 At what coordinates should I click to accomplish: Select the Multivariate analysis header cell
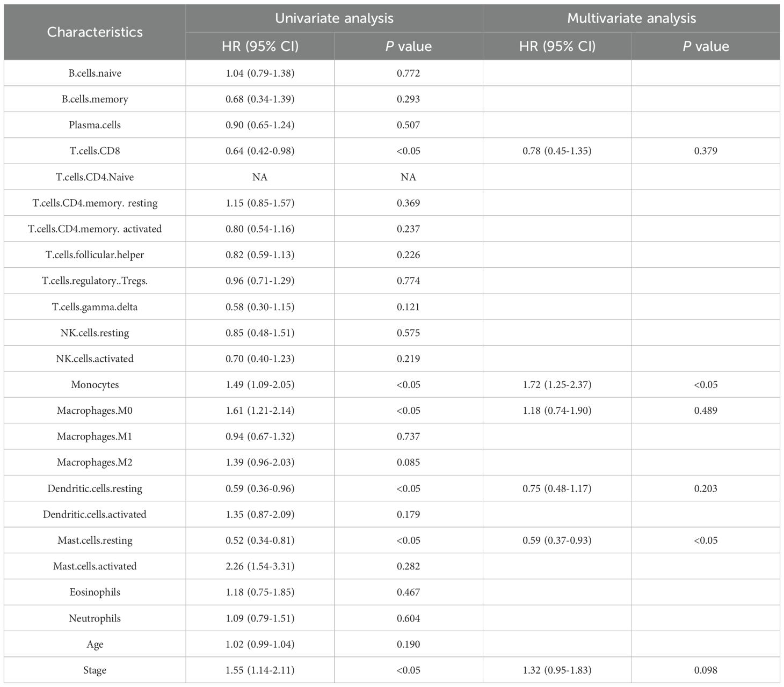[631, 18]
